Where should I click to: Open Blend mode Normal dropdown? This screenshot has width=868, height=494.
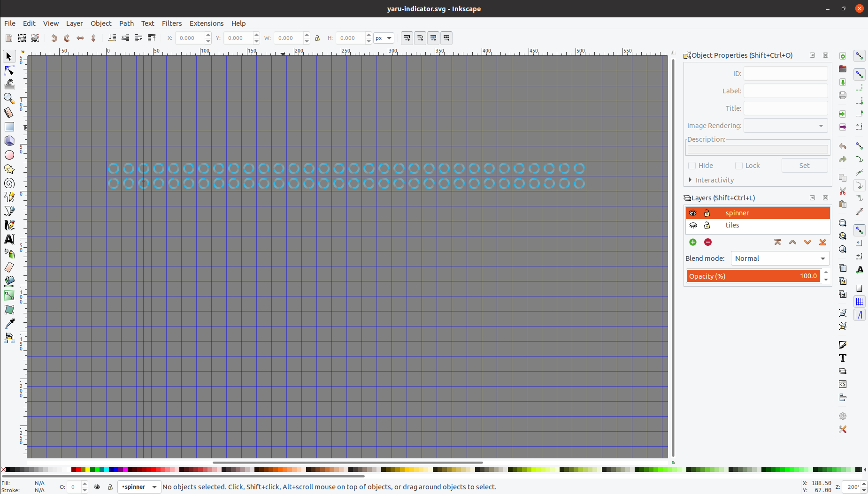point(780,258)
